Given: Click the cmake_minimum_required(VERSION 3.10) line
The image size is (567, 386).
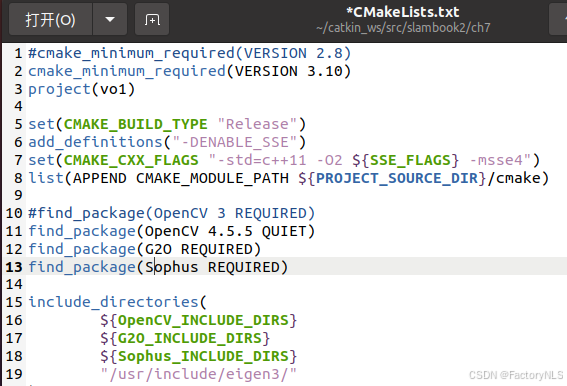Looking at the screenshot, I should click(189, 71).
